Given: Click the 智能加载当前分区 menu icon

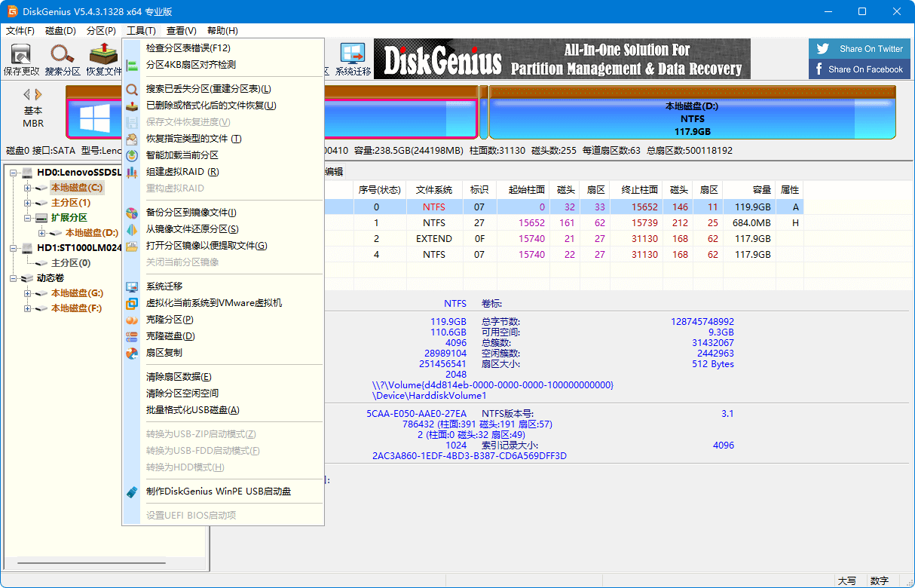Looking at the screenshot, I should coord(132,155).
